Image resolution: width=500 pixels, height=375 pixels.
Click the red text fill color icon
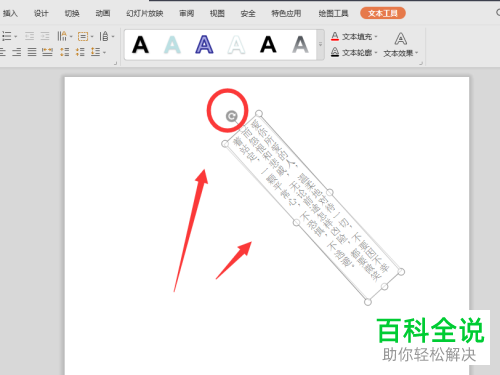[x=335, y=36]
